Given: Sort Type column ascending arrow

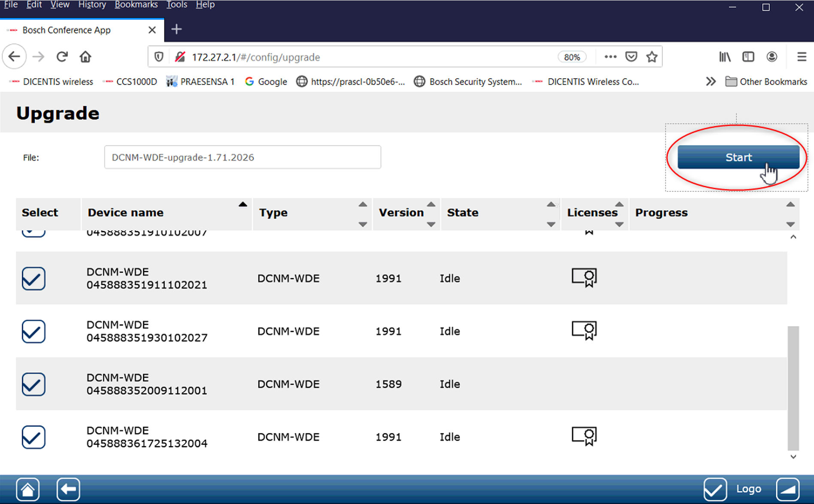Looking at the screenshot, I should [363, 204].
